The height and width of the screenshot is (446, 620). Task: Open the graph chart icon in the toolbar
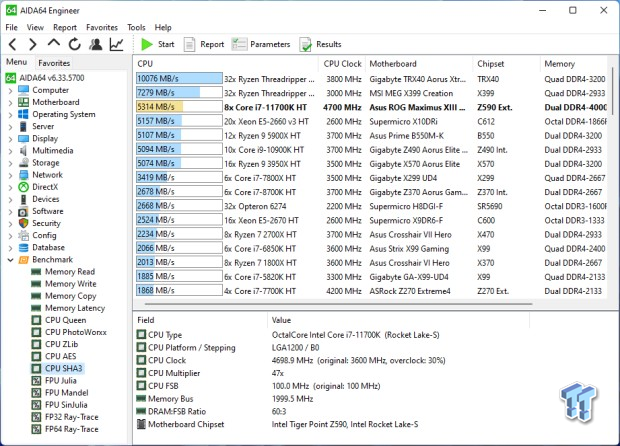(x=116, y=44)
